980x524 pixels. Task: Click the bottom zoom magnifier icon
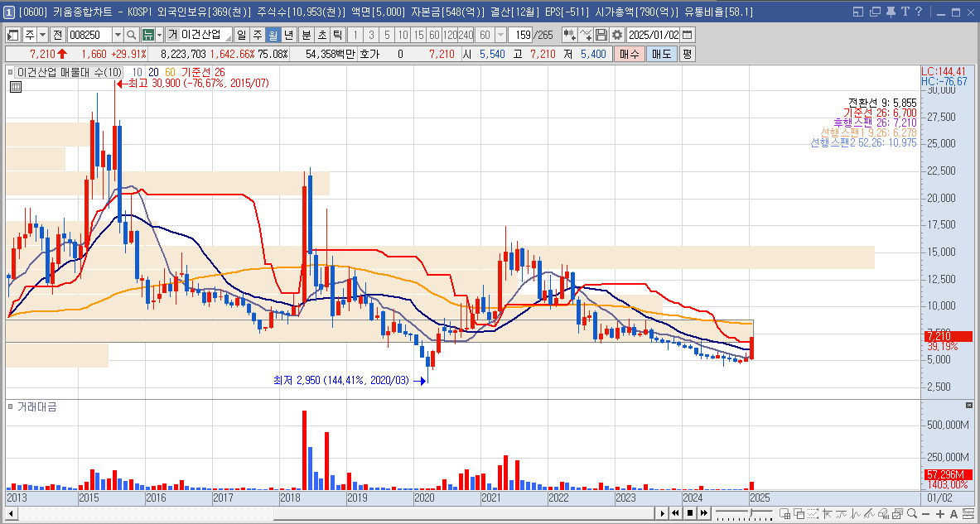pos(913,514)
